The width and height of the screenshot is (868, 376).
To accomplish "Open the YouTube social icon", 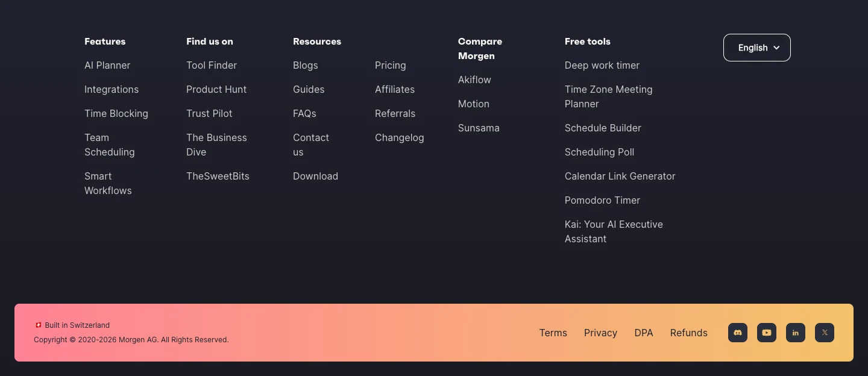I will [767, 333].
